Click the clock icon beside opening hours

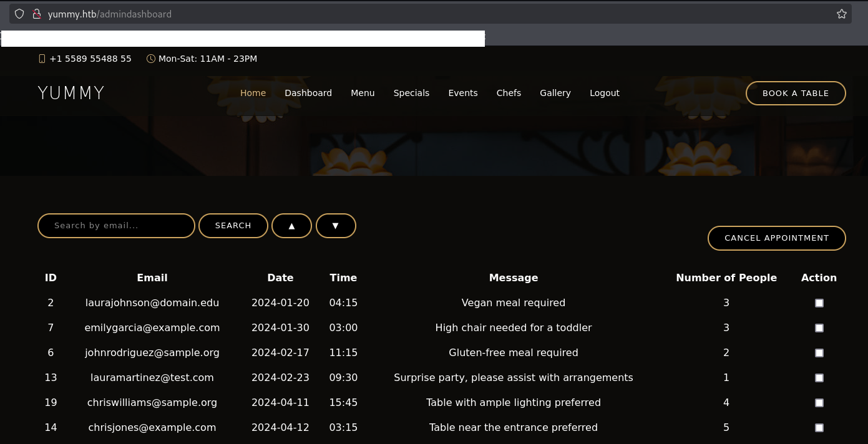pyautogui.click(x=151, y=59)
